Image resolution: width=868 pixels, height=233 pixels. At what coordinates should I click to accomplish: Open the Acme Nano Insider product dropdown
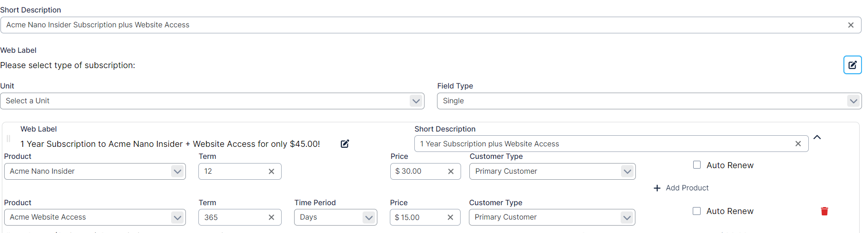click(177, 171)
